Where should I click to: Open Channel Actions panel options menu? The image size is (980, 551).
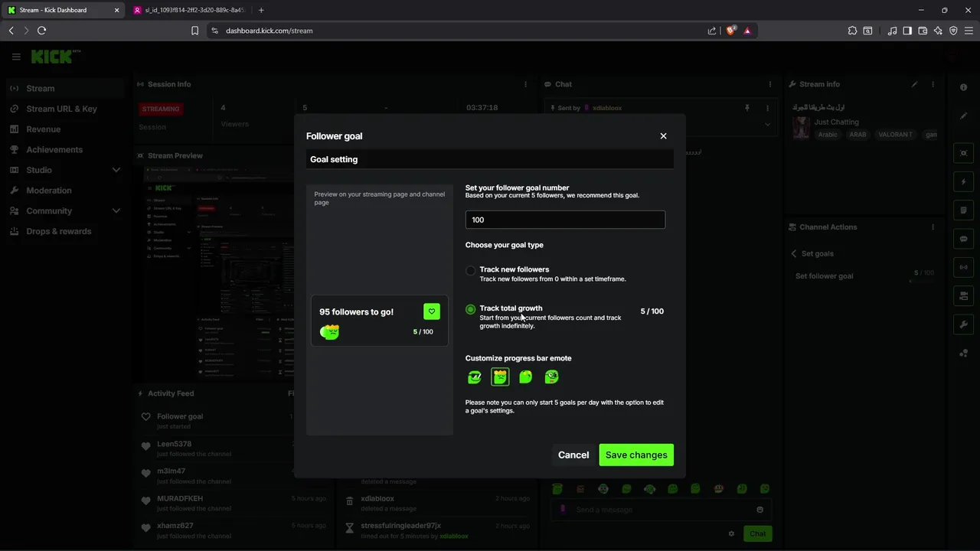click(933, 227)
